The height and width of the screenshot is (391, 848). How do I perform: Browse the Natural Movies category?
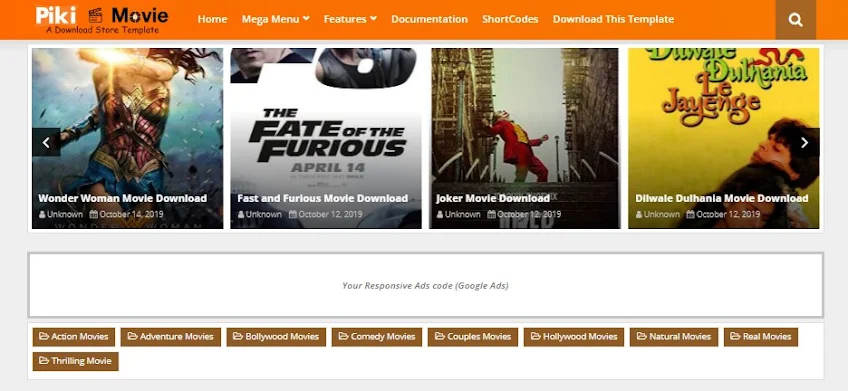point(674,336)
